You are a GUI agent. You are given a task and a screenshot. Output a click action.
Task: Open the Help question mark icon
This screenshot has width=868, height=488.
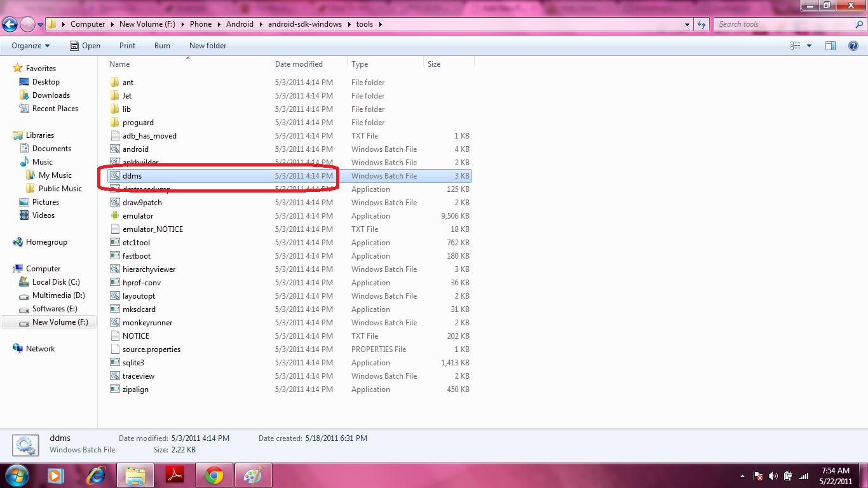(x=853, y=46)
